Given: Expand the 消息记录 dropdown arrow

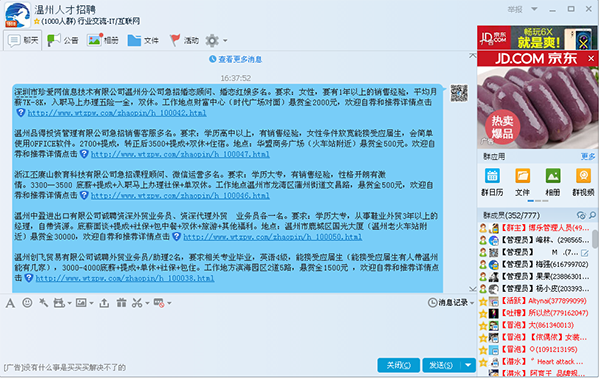Looking at the screenshot, I should tap(472, 303).
